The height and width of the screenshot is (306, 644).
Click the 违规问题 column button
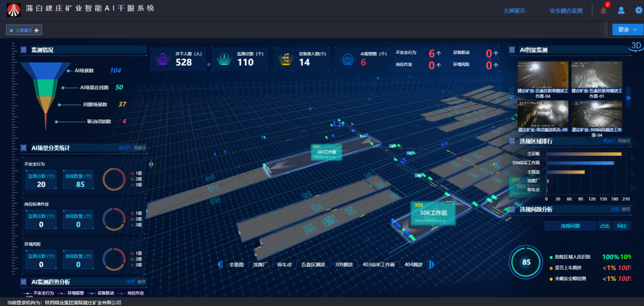(570, 226)
